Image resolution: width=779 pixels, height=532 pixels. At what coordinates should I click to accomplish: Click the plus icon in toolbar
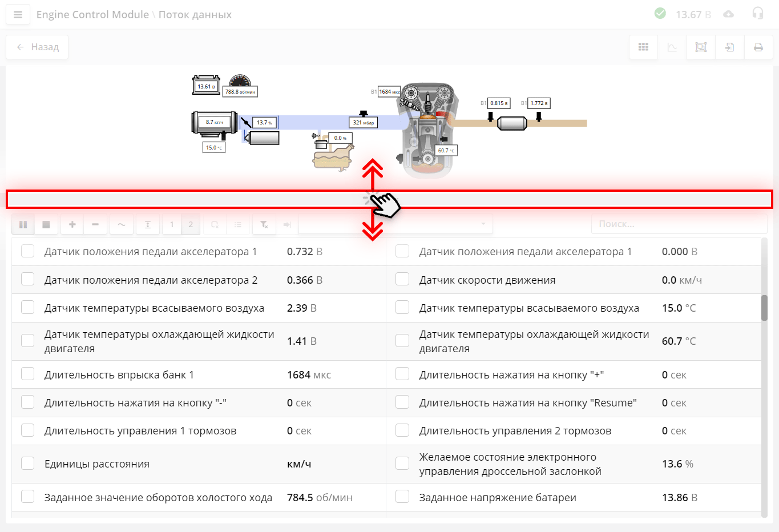(72, 225)
